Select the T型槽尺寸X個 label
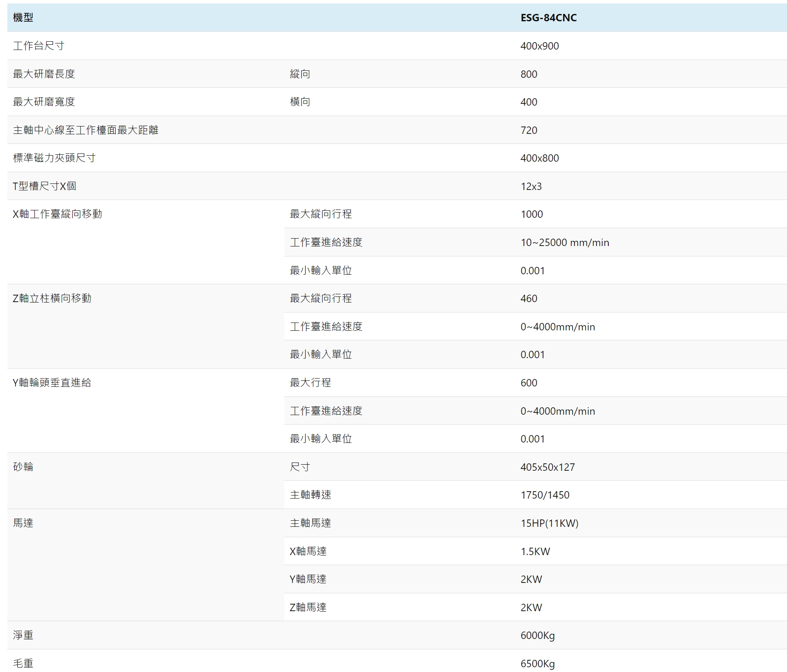Screen dimensions: 787x672 click(x=44, y=186)
